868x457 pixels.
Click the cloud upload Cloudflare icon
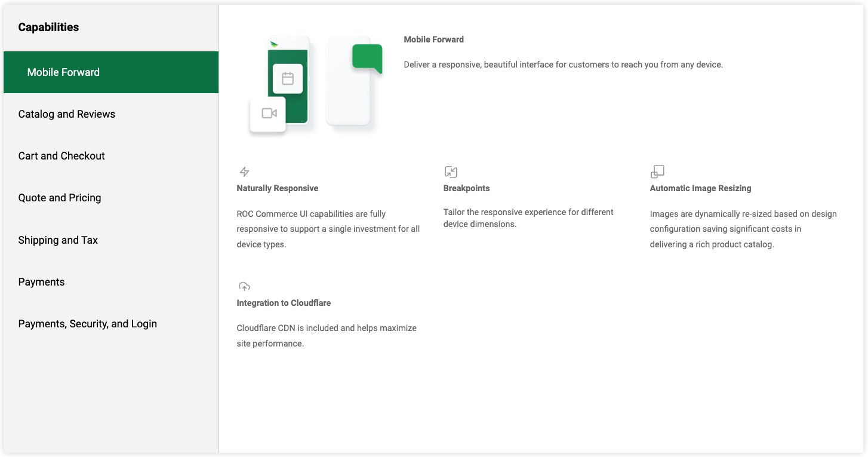244,286
